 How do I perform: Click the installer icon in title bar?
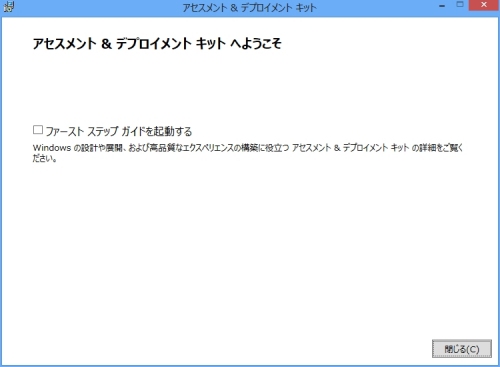(x=9, y=7)
